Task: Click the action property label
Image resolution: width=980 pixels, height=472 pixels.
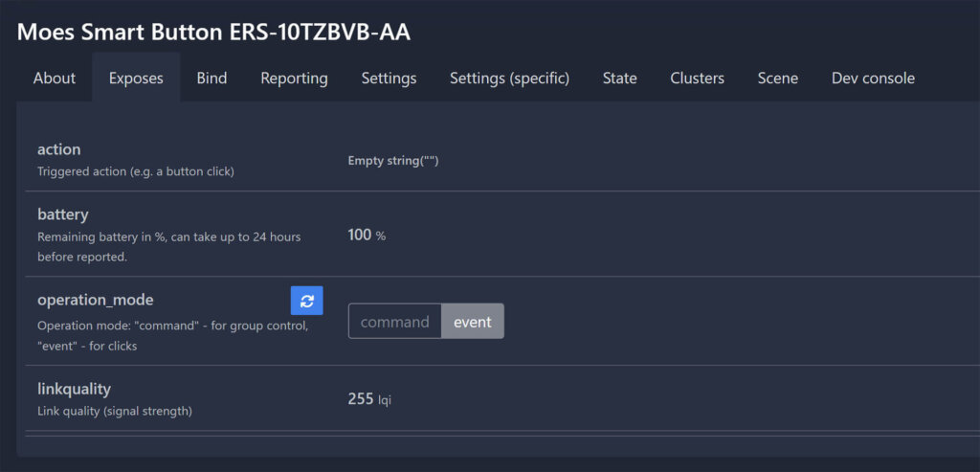Action: point(59,149)
